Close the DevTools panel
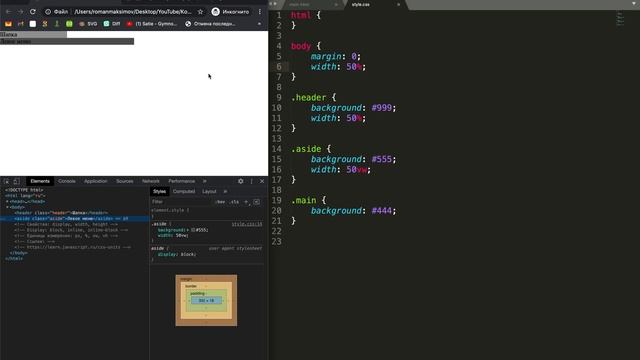Screen dimensions: 640x360 [x=262, y=181]
